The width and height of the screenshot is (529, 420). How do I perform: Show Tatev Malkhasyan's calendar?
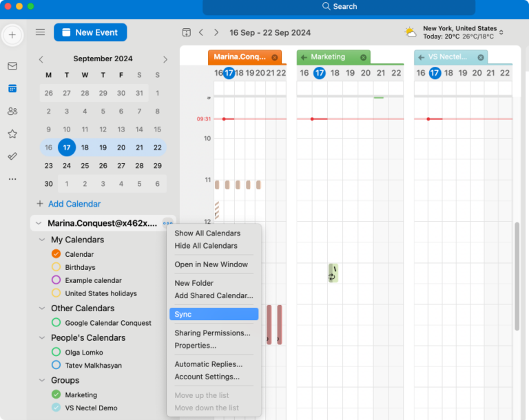point(56,365)
